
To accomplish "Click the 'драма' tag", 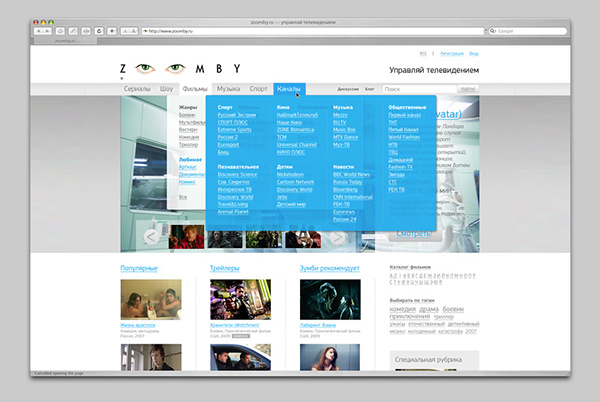I will click(x=429, y=309).
